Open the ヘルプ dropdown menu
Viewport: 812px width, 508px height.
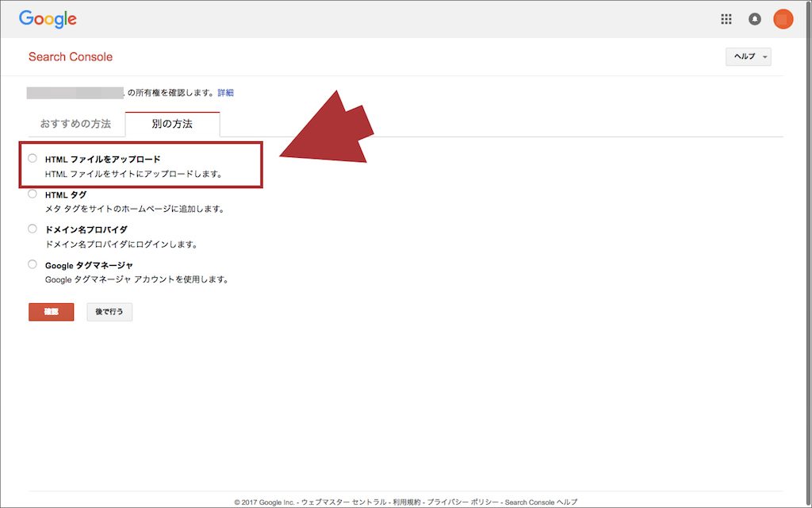(749, 56)
